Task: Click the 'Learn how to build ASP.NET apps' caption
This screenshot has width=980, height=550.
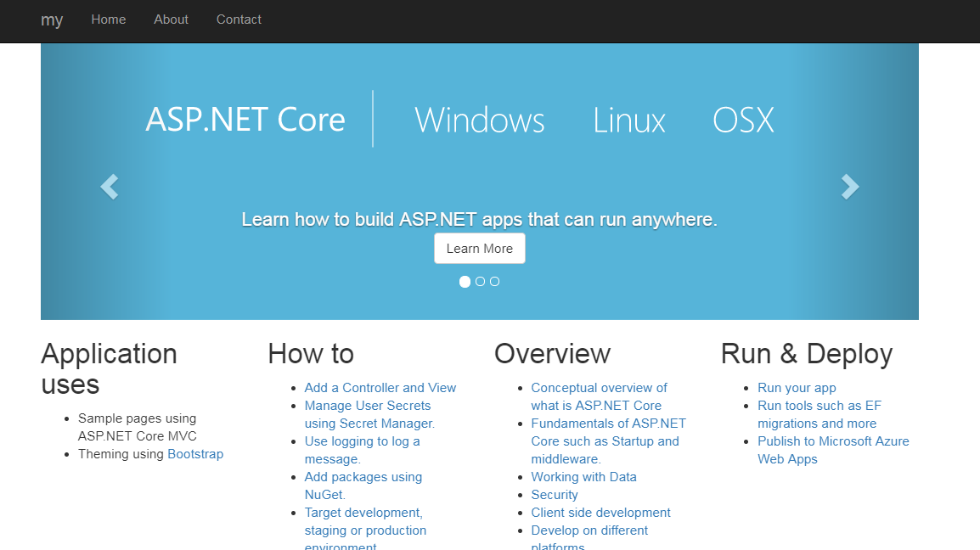Action: coord(479,219)
